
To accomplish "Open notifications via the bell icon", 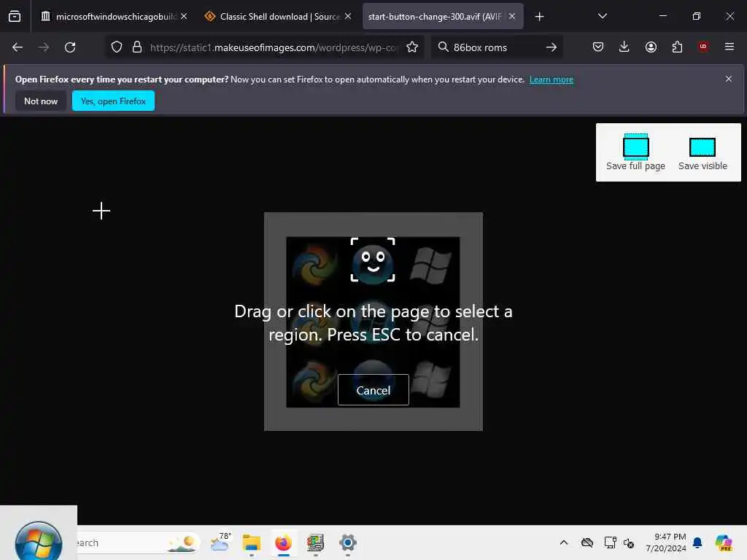I will coord(697,542).
